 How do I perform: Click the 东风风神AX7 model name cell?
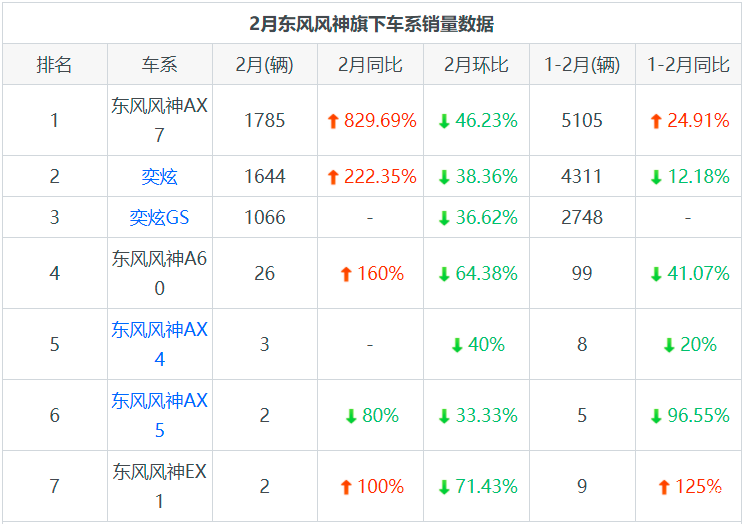click(159, 120)
